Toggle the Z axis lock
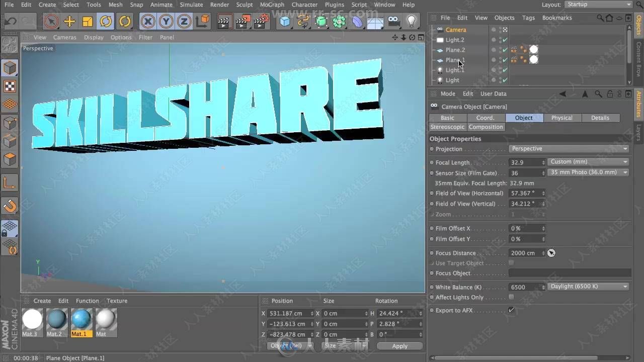This screenshot has width=644, height=362. pyautogui.click(x=184, y=22)
